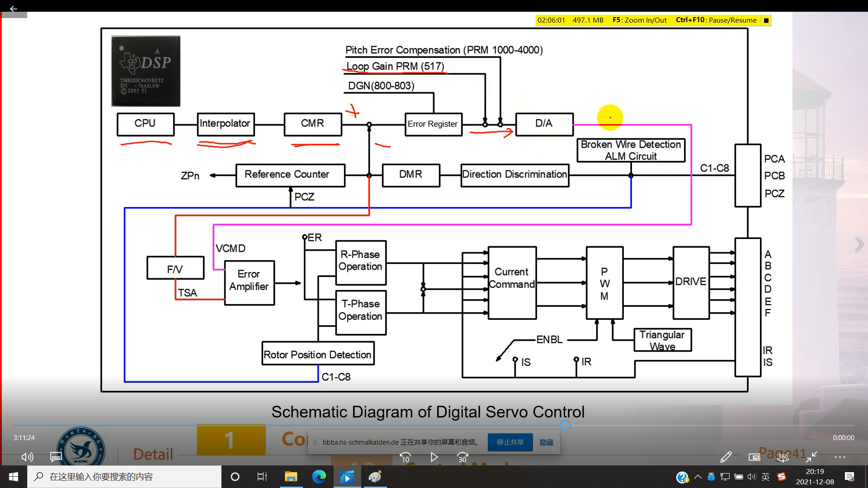Stop the screen recording
This screenshot has width=868, height=488.
766,20
